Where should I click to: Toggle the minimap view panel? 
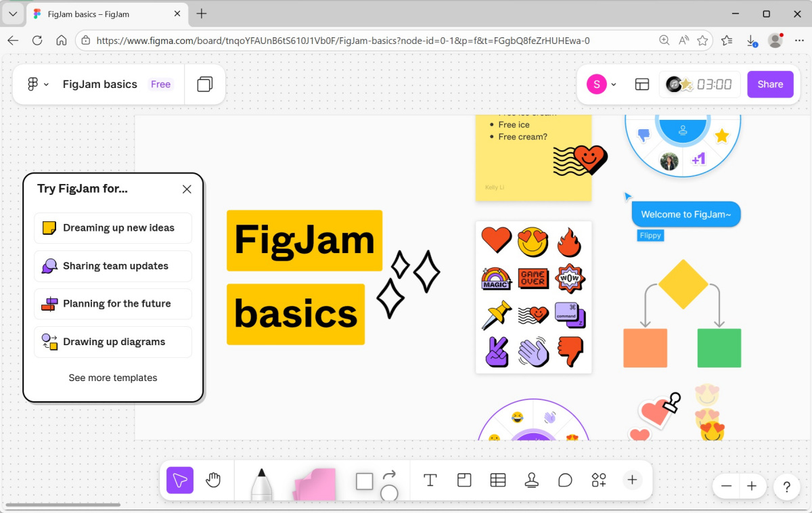click(x=641, y=84)
